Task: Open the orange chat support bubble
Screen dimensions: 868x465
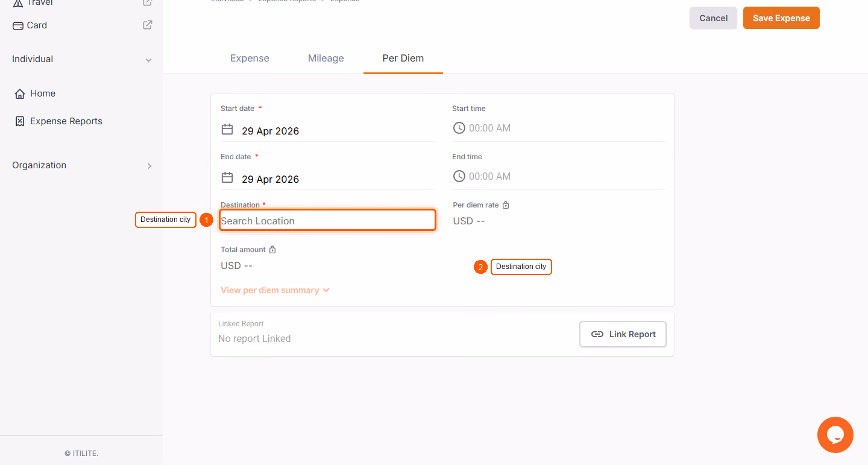Action: pos(835,435)
